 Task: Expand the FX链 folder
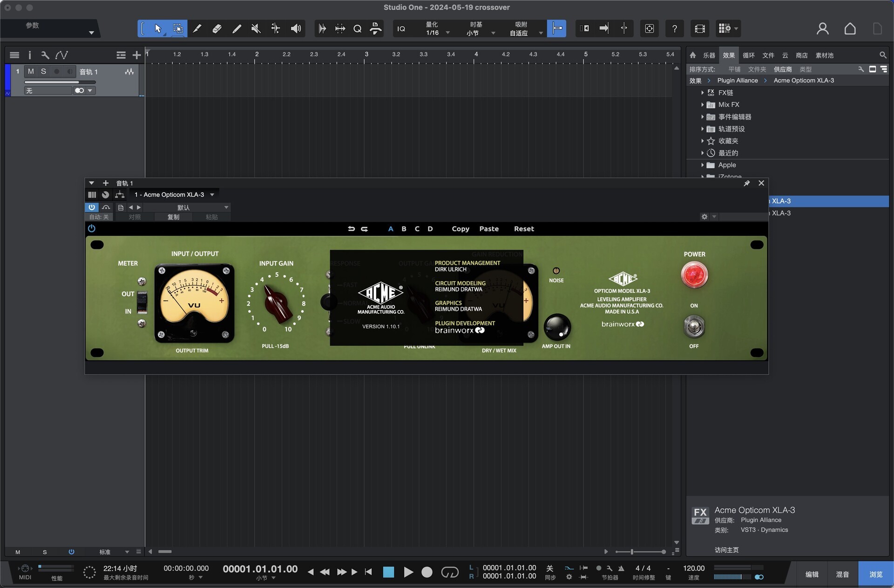click(x=703, y=93)
